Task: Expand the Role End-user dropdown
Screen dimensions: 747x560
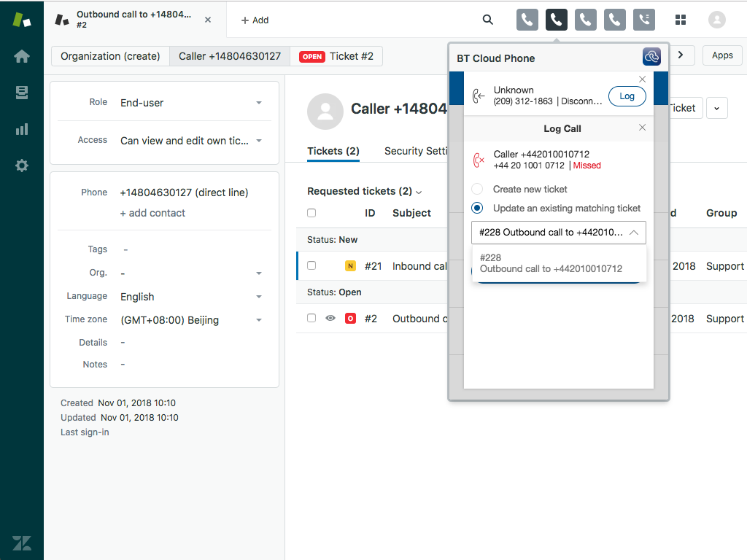Action: point(191,103)
